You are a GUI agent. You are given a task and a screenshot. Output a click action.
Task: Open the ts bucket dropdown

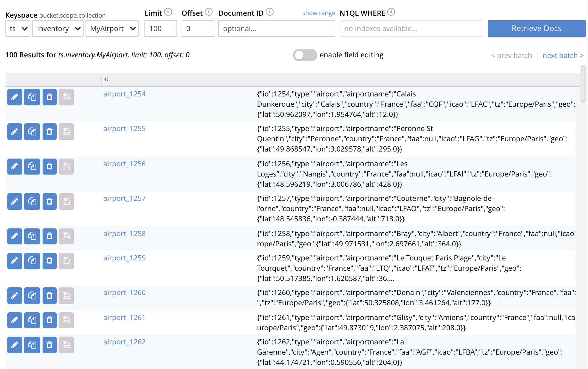18,29
